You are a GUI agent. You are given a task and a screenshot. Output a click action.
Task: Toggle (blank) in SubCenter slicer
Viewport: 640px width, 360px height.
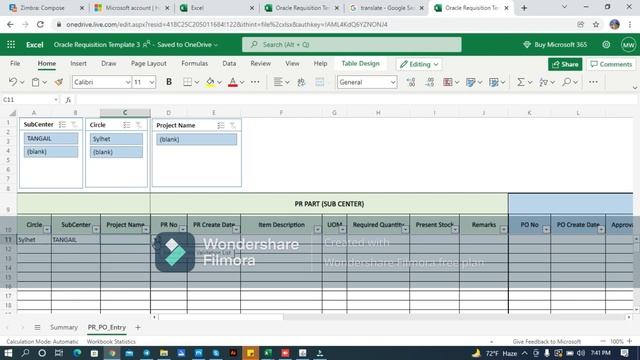(51, 152)
